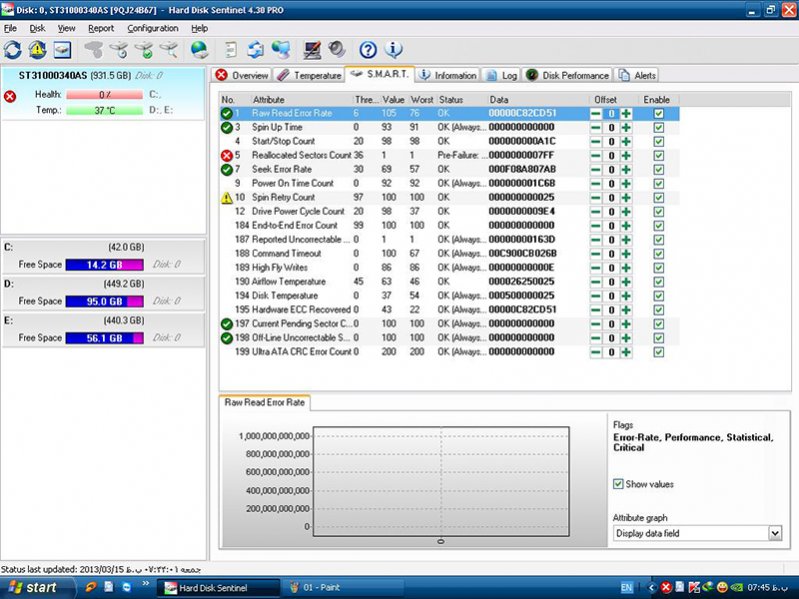Toggle Enable checkbox for Disk Temperature

(x=658, y=296)
